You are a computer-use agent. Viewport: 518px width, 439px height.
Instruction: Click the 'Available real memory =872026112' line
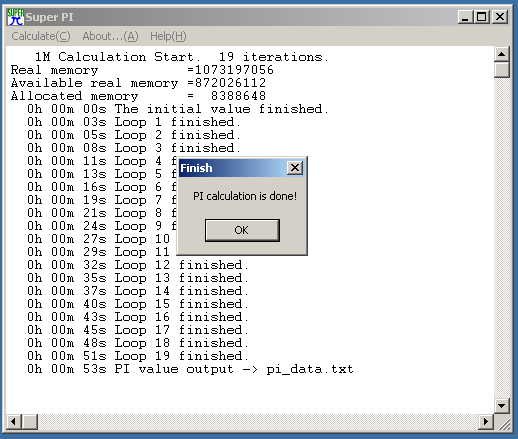[x=138, y=83]
